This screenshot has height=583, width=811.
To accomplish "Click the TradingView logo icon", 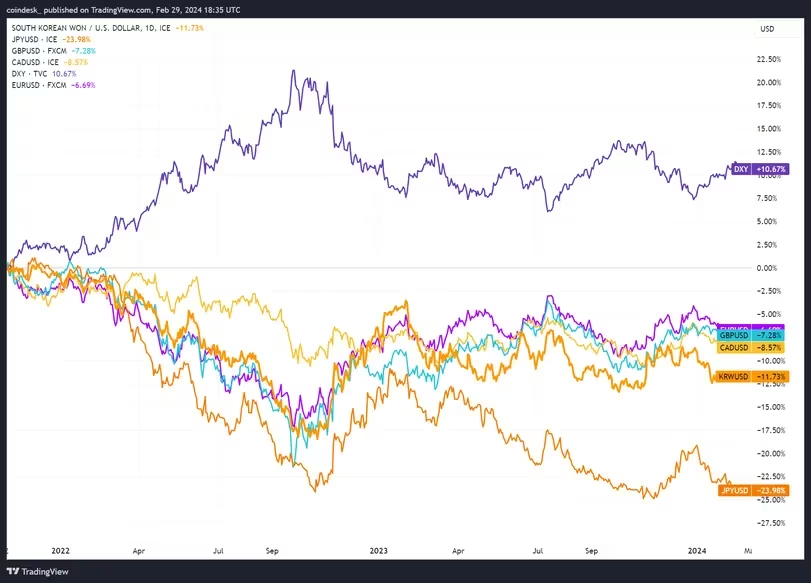I will [16, 571].
